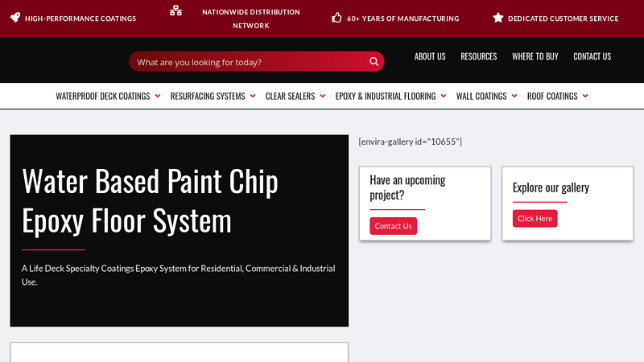Image resolution: width=644 pixels, height=362 pixels.
Task: Click the rocket icon for High-Performance Coatings
Action: pyautogui.click(x=15, y=18)
